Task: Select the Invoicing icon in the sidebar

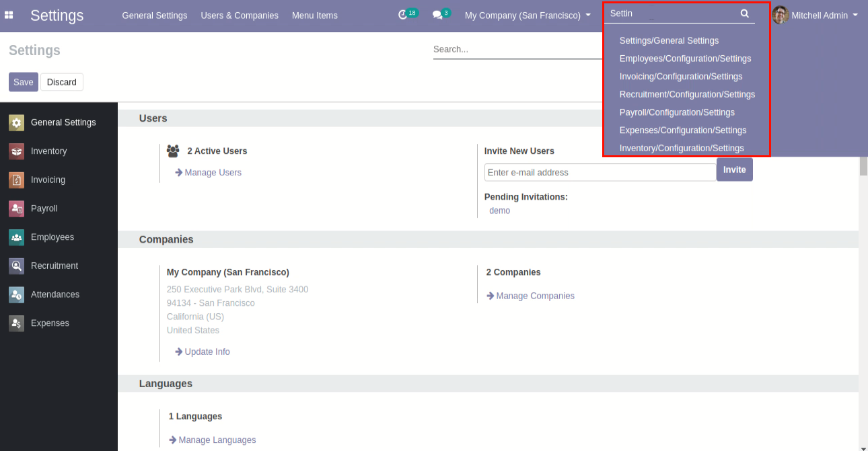Action: pos(17,180)
